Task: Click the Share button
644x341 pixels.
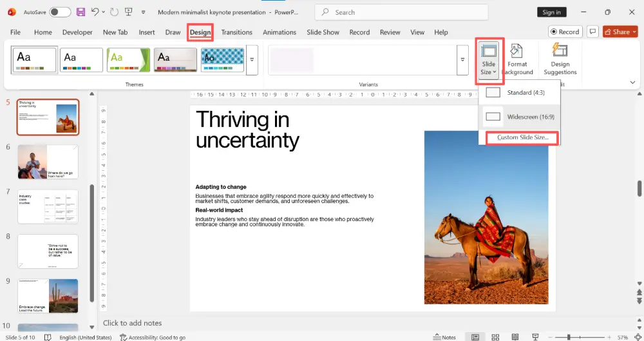Action: pyautogui.click(x=621, y=32)
